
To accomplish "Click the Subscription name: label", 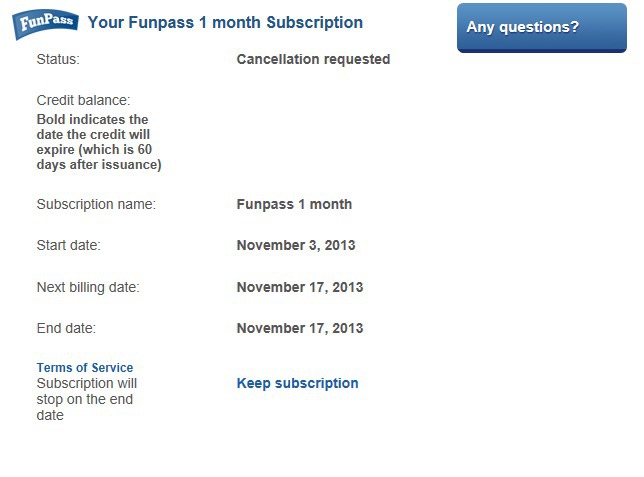I will pyautogui.click(x=96, y=204).
